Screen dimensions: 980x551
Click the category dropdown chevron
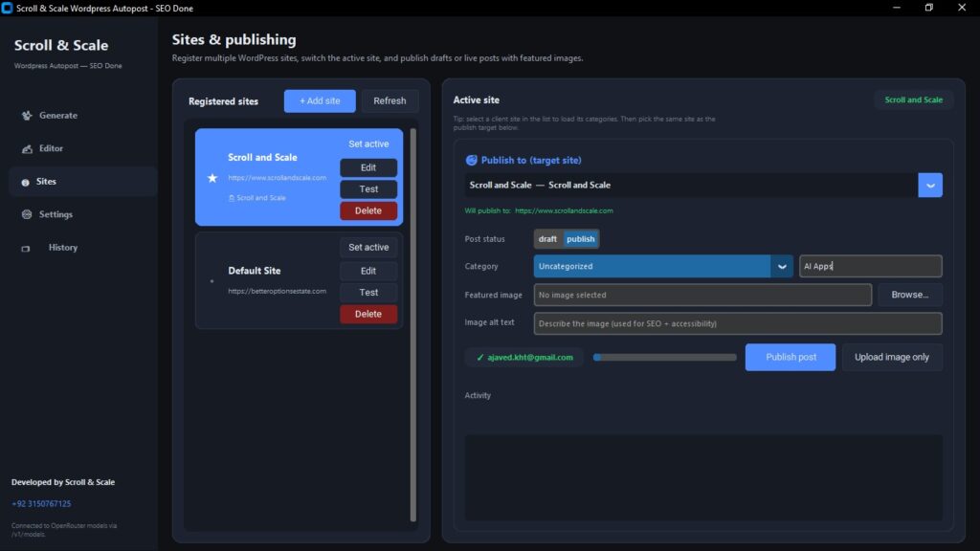click(x=782, y=266)
